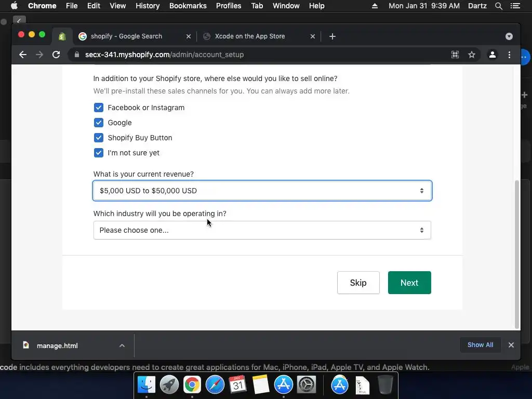The width and height of the screenshot is (532, 399).
Task: Go back to the previous page
Action: (23, 55)
